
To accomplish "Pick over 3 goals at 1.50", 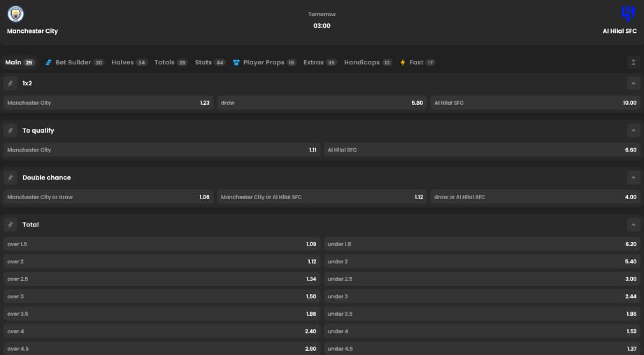I will (x=162, y=296).
